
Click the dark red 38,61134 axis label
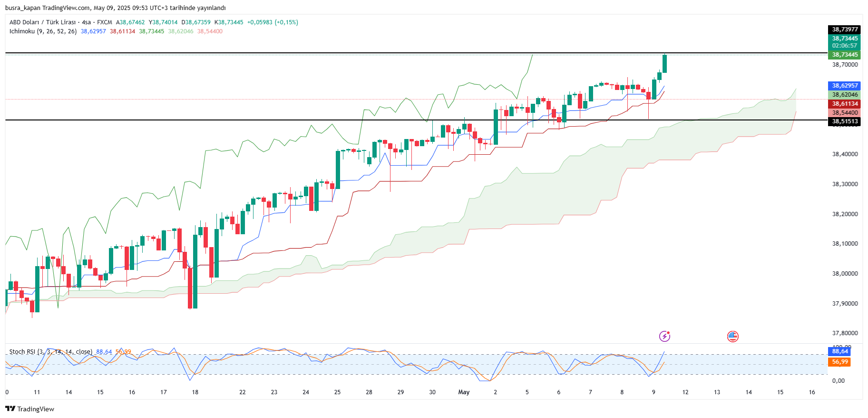click(x=845, y=104)
